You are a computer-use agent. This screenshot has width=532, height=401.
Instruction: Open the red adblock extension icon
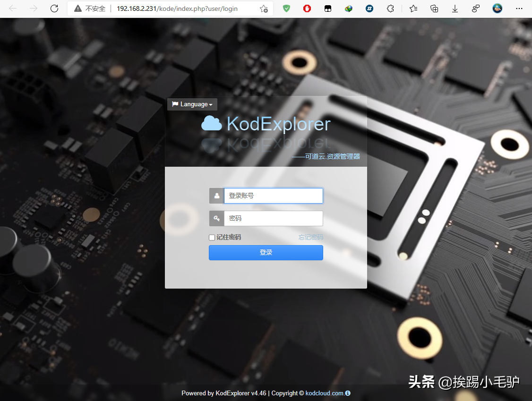click(307, 9)
